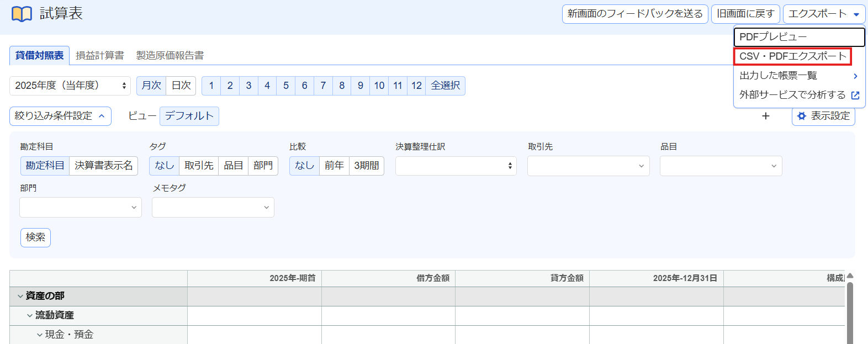Open メモタグ filter combo box
Viewport: 868px width, 344px height.
[x=213, y=207]
